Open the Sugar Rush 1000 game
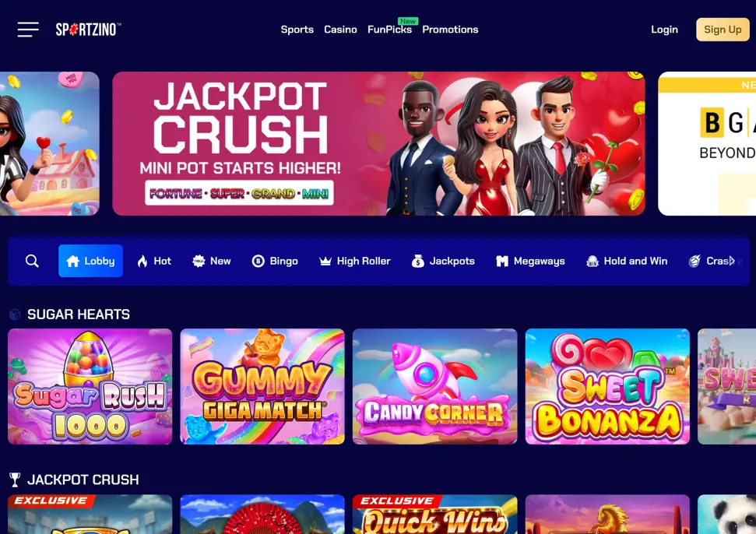The width and height of the screenshot is (756, 534). coord(90,387)
